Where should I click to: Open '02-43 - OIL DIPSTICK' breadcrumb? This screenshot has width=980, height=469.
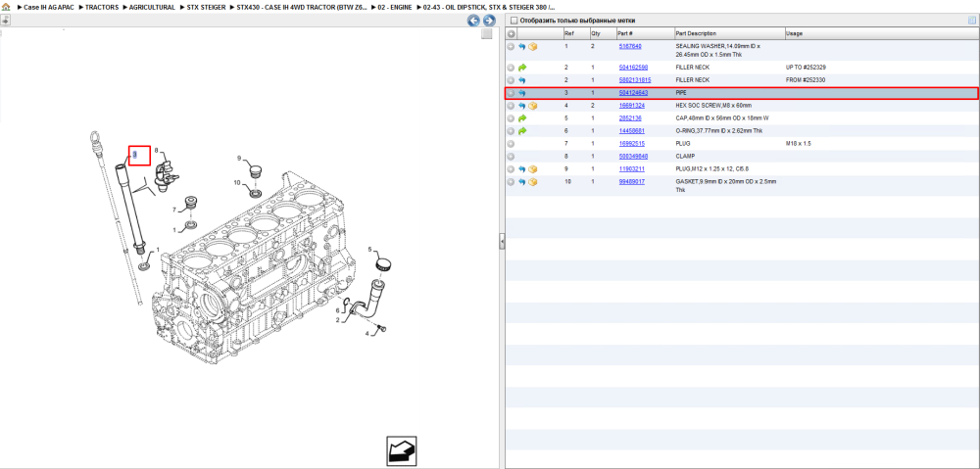click(x=489, y=7)
